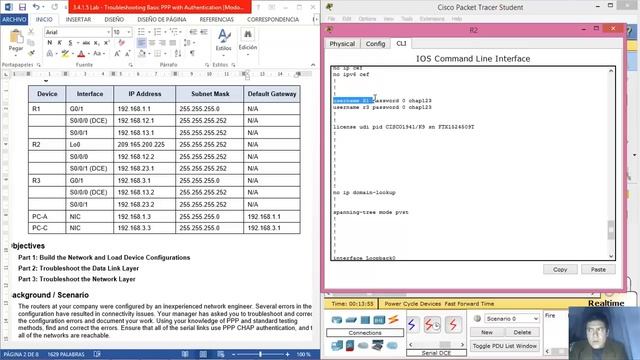Decrease the paragraph indent
The height and width of the screenshot is (360, 640).
tap(193, 32)
